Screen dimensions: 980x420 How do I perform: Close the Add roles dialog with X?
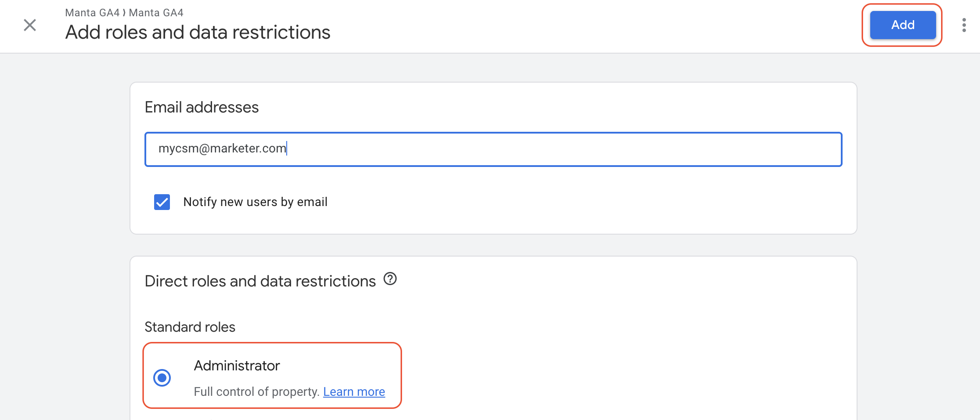(x=30, y=25)
